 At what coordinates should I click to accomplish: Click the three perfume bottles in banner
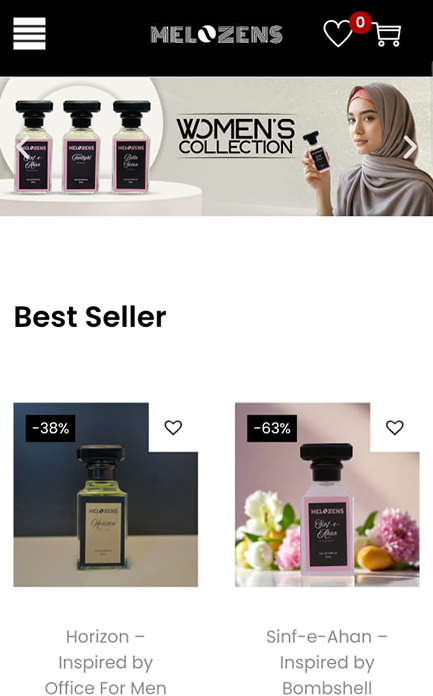pyautogui.click(x=83, y=146)
